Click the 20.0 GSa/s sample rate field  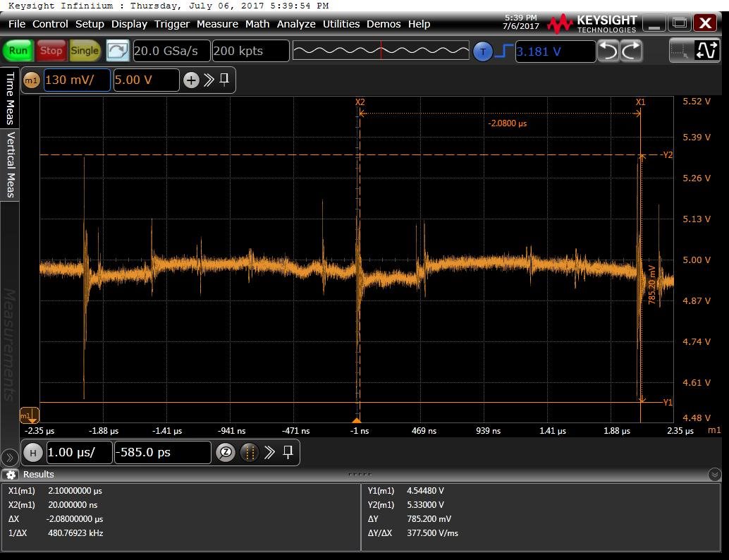tap(171, 51)
